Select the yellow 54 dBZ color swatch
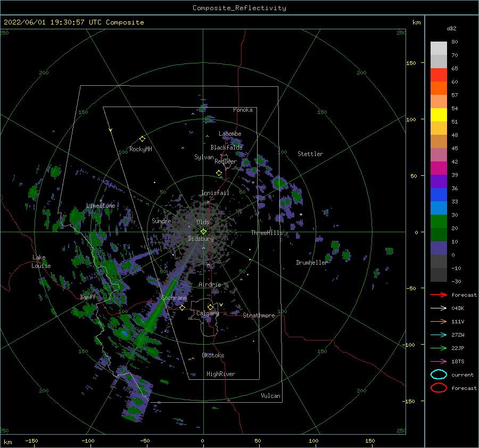 [439, 115]
